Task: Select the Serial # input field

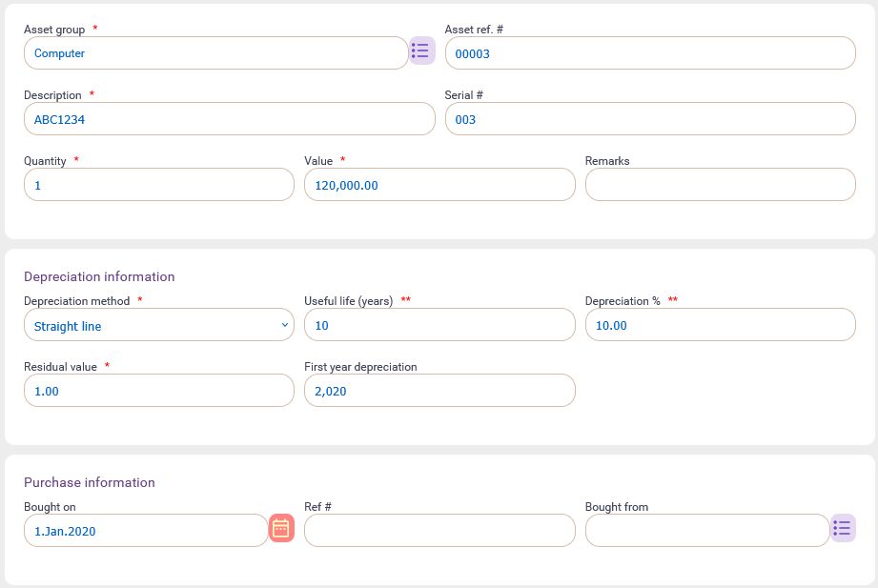Action: [x=650, y=119]
